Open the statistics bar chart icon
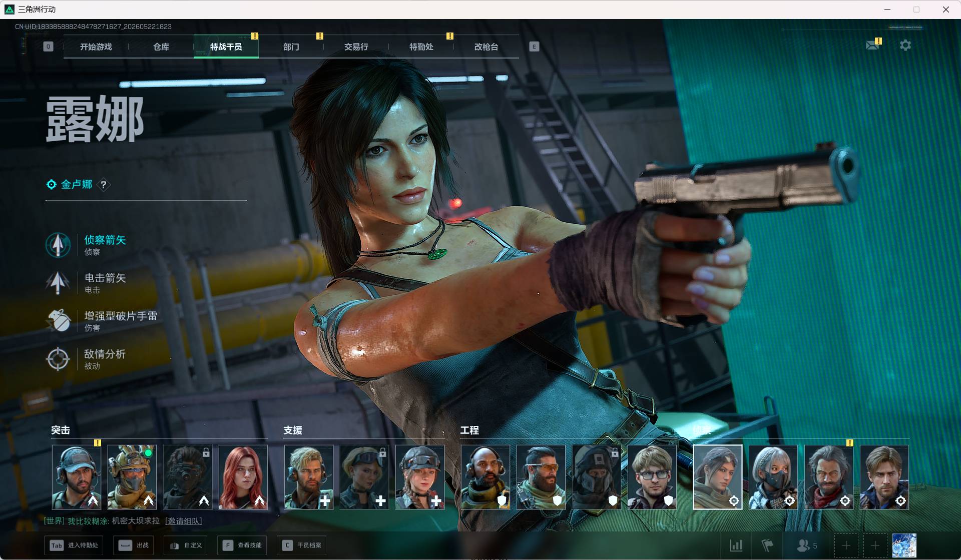961x560 pixels. pyautogui.click(x=736, y=545)
